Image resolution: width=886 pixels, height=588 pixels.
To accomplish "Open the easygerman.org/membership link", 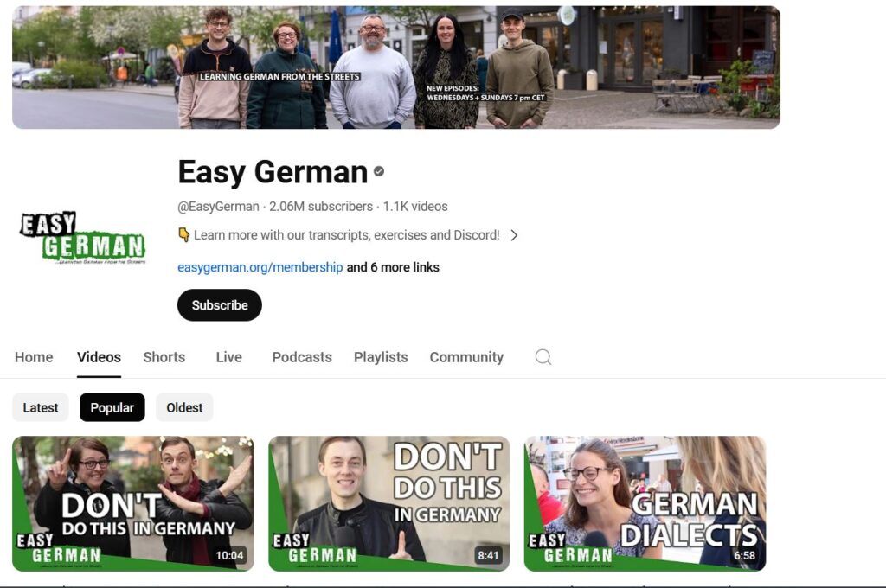I will (260, 267).
